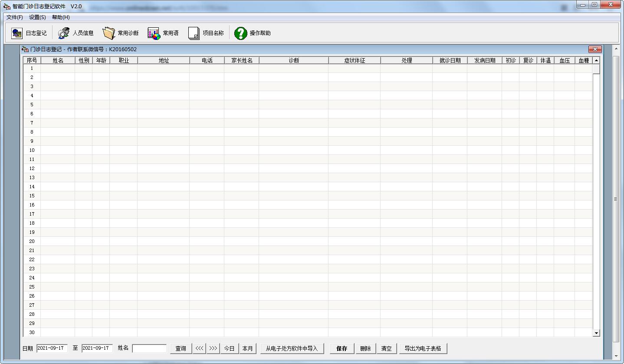624x364 pixels.
Task: Click the table's vertical scrollbar thumb
Action: [x=596, y=69]
